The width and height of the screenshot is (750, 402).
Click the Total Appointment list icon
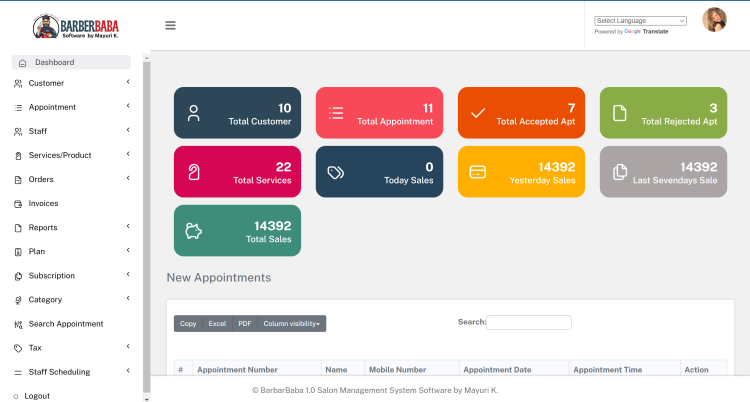click(336, 113)
